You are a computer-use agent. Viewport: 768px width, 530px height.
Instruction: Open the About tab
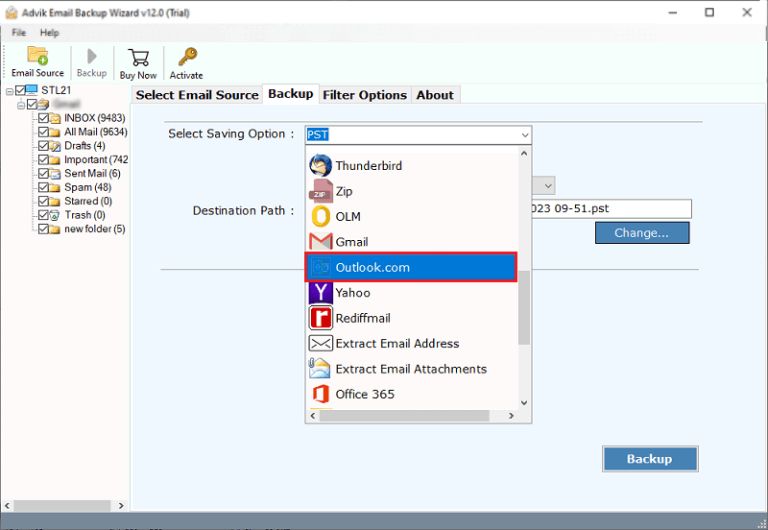coord(435,95)
